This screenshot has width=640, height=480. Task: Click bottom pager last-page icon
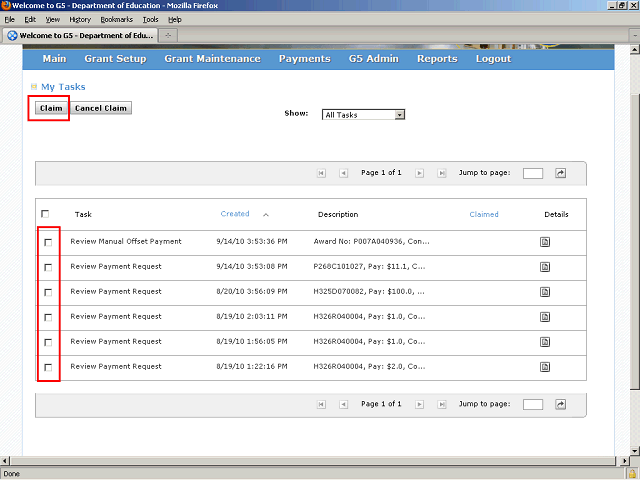442,404
